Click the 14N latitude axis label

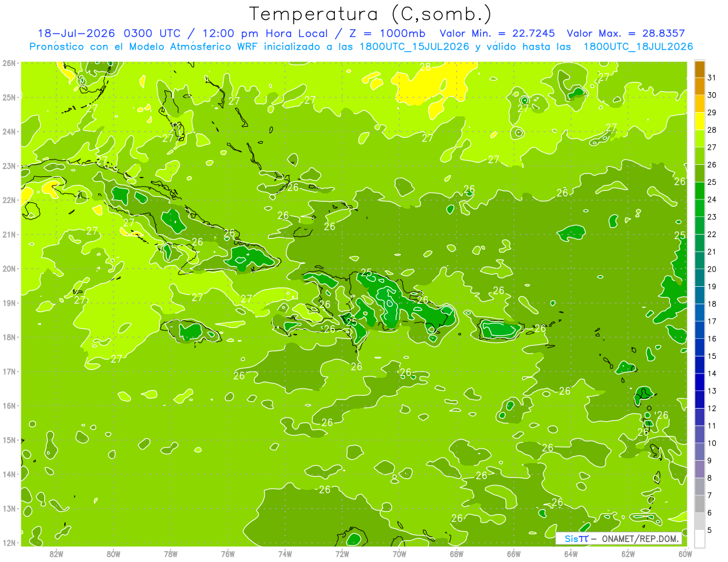(x=8, y=474)
